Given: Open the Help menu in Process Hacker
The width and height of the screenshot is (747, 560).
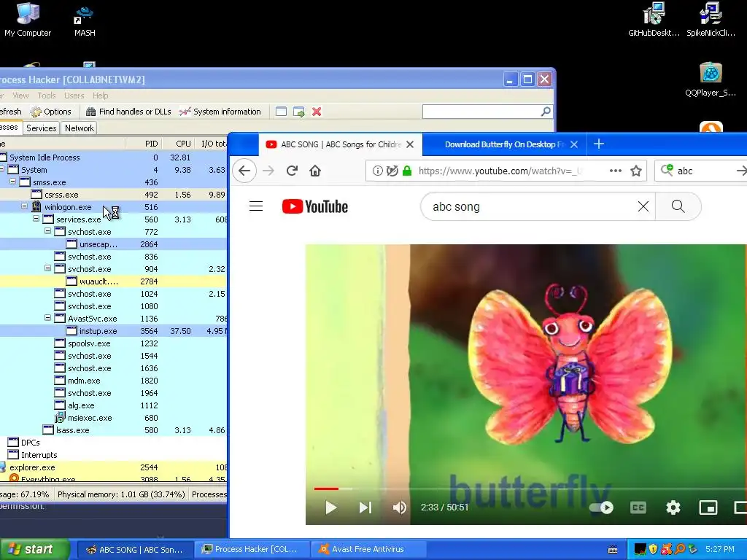Looking at the screenshot, I should pos(100,96).
